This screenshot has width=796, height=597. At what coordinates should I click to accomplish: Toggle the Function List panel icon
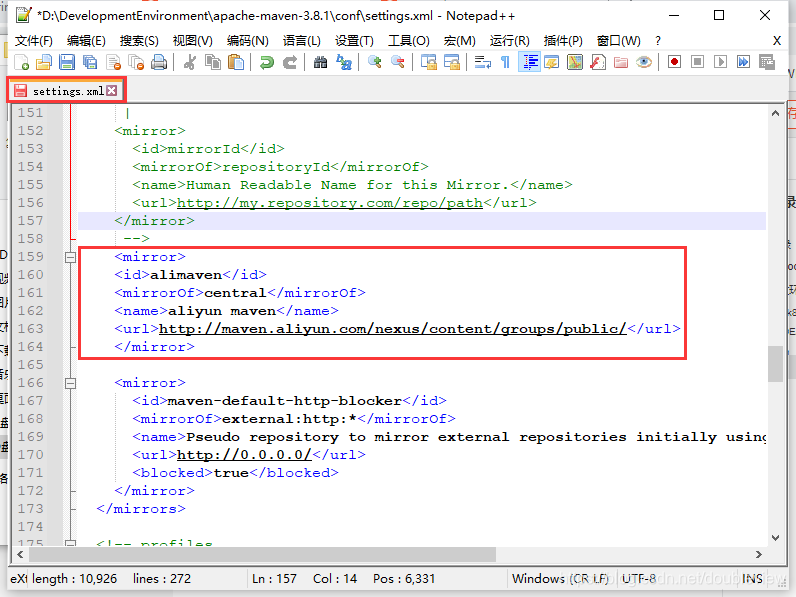click(x=598, y=62)
